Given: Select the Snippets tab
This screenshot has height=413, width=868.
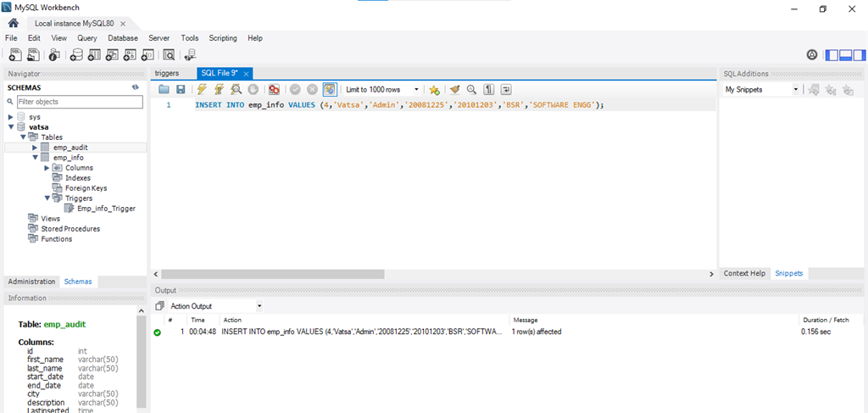Looking at the screenshot, I should [x=789, y=273].
